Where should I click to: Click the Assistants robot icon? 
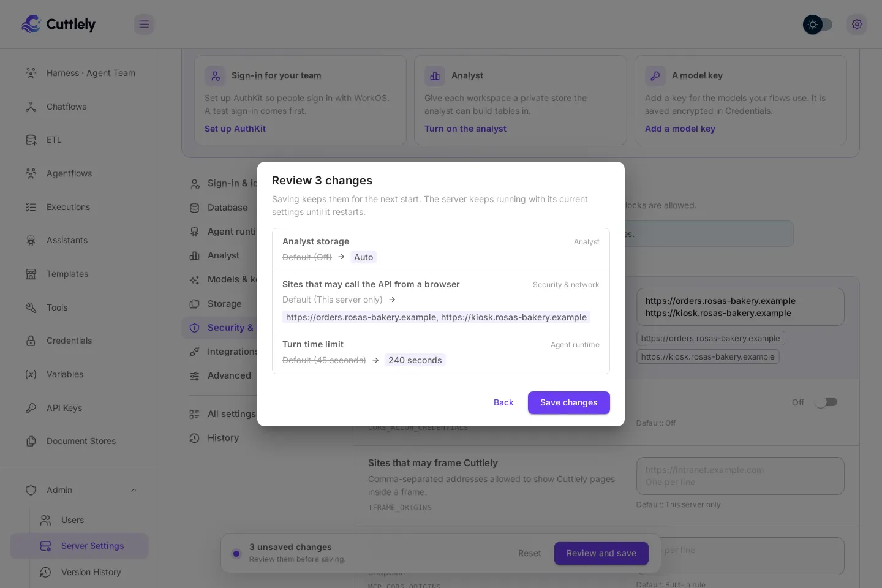click(31, 240)
